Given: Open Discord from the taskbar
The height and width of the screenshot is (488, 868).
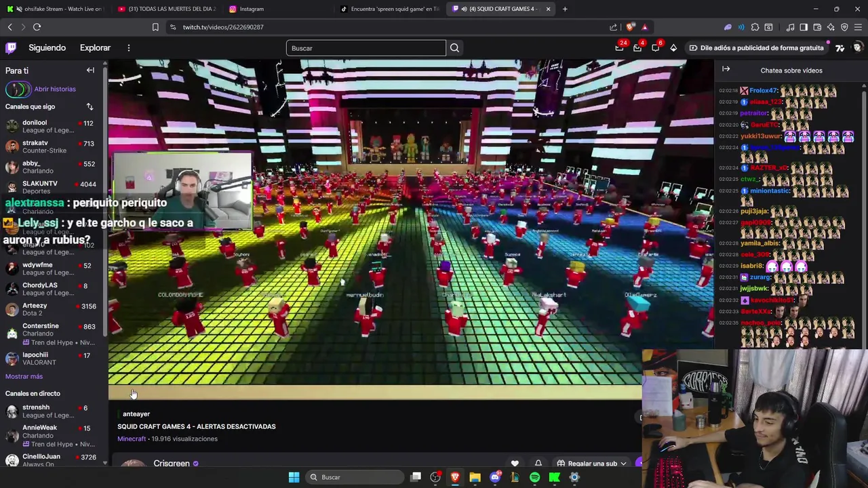Looking at the screenshot, I should click(x=495, y=477).
